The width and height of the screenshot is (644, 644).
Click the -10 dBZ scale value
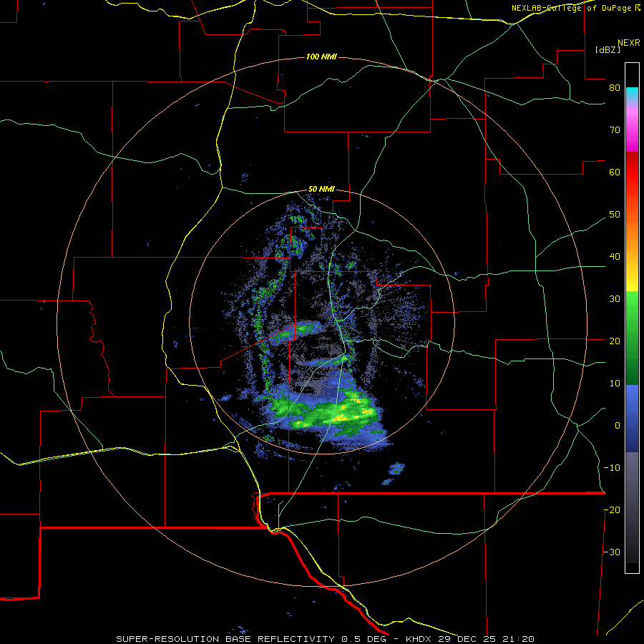coord(612,468)
